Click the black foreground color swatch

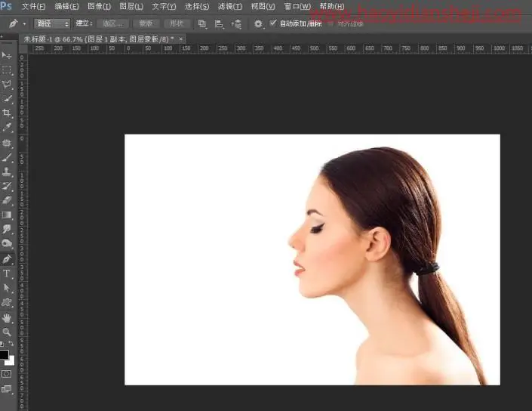4,354
